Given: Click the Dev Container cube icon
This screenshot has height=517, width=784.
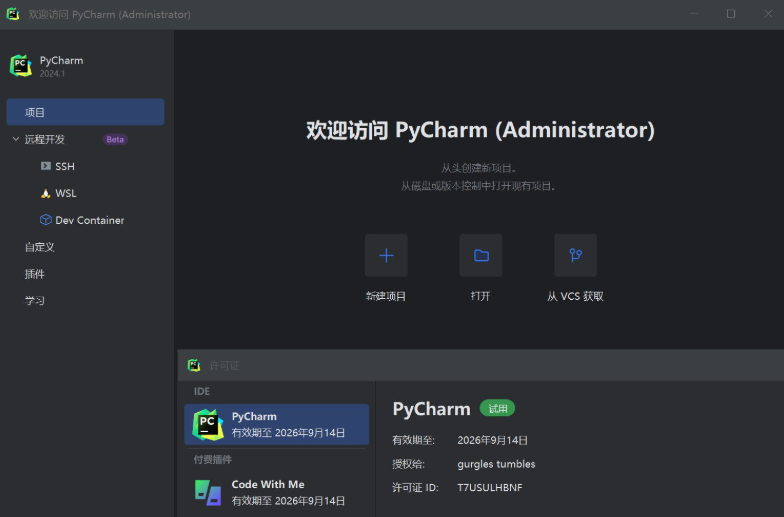Looking at the screenshot, I should (x=46, y=220).
